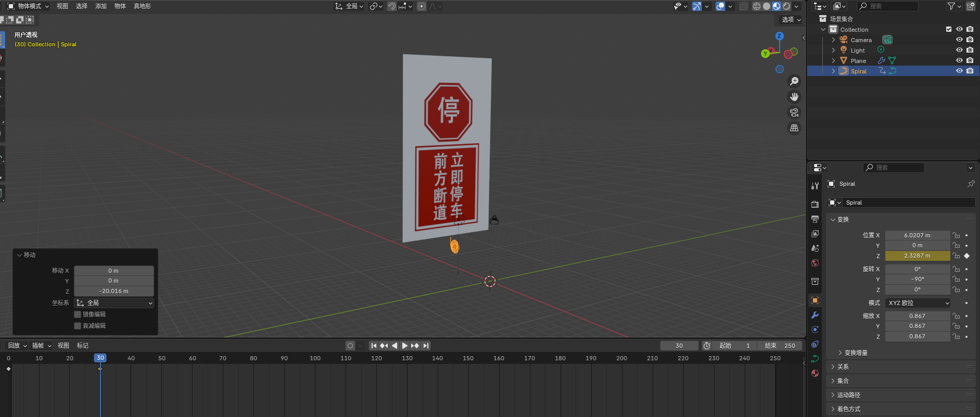Open the Material properties tab icon

point(815,373)
